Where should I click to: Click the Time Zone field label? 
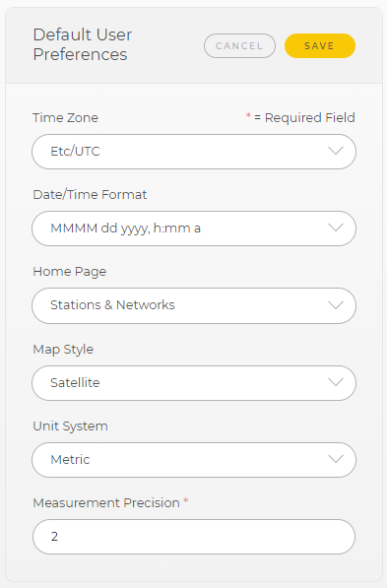[x=65, y=118]
